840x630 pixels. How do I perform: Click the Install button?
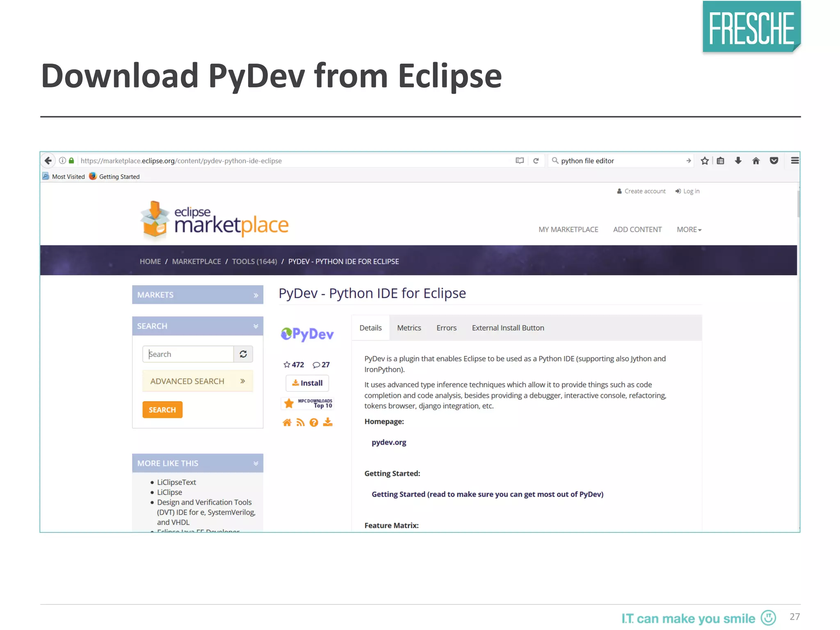tap(307, 383)
